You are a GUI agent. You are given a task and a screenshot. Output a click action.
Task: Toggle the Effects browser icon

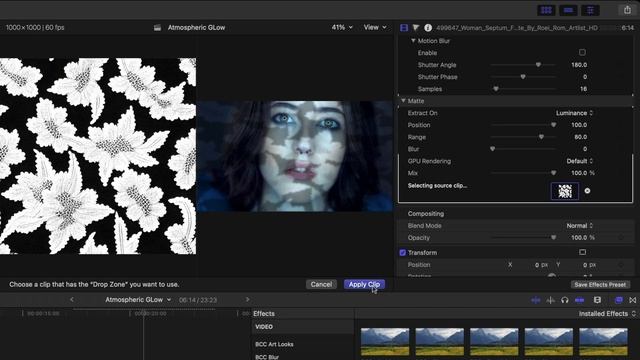click(x=619, y=300)
